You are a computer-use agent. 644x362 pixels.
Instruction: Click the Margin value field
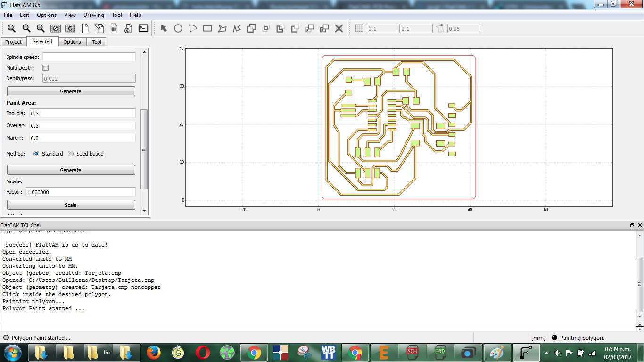tap(83, 138)
